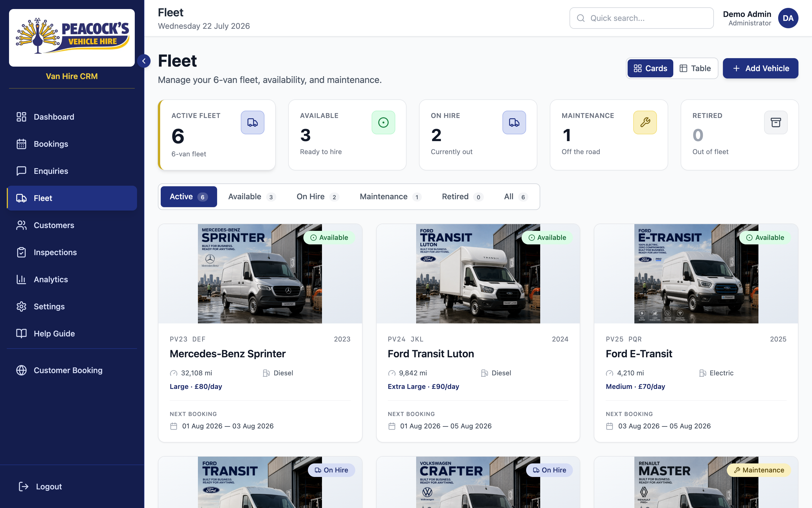This screenshot has width=812, height=508.
Task: Click the search magnifier icon
Action: pos(581,18)
